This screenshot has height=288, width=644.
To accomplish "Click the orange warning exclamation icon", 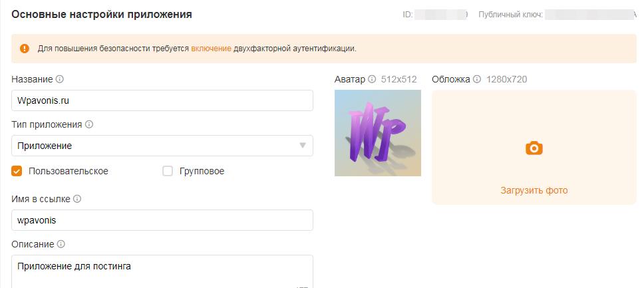I will [25, 49].
